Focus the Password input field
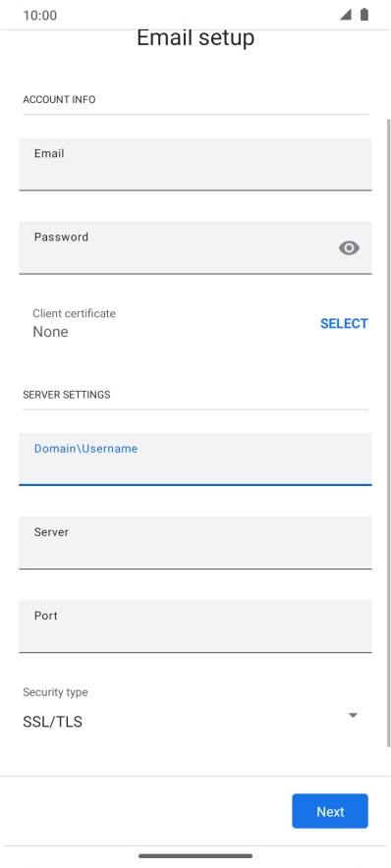The width and height of the screenshot is (391, 868). tap(195, 247)
